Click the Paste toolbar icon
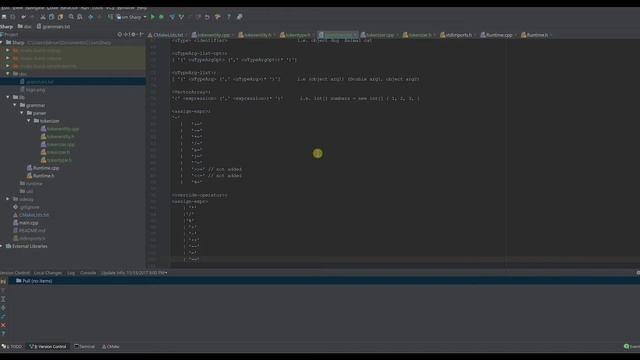Image resolution: width=640 pixels, height=360 pixels. 60,17
